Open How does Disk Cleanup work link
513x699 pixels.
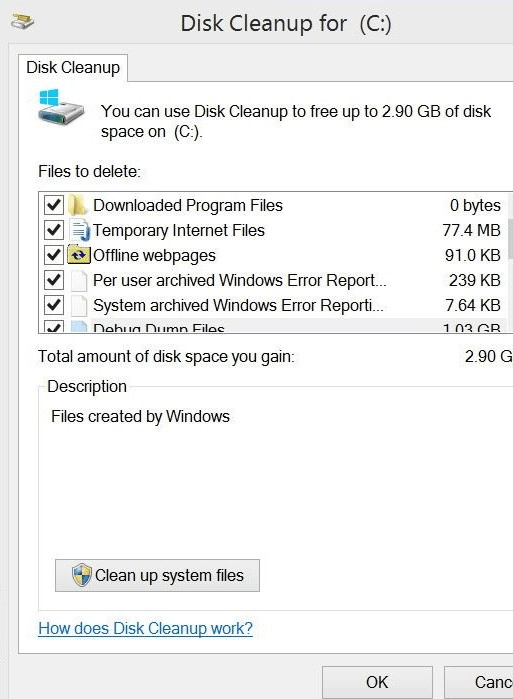(145, 629)
